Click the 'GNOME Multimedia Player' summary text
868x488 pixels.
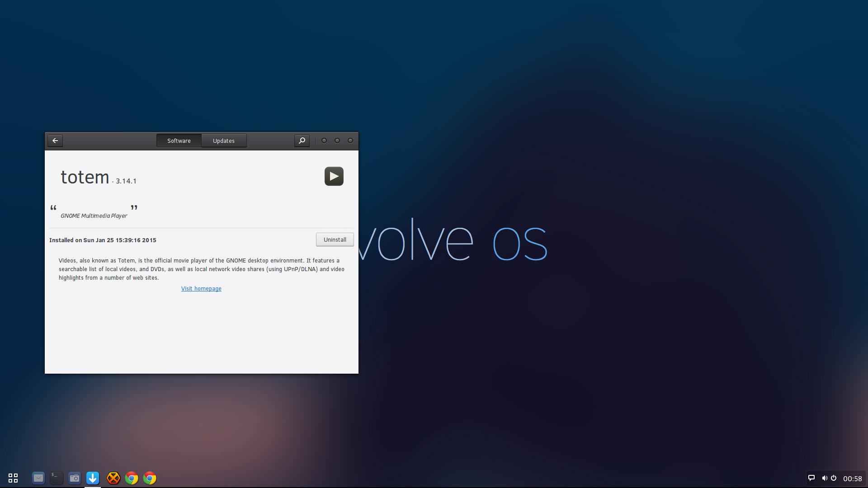point(94,216)
